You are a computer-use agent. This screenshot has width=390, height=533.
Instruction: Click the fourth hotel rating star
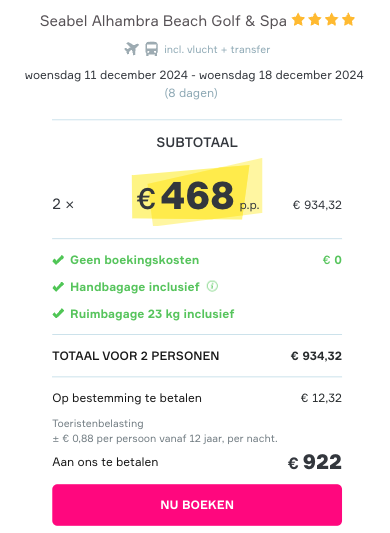coord(349,20)
